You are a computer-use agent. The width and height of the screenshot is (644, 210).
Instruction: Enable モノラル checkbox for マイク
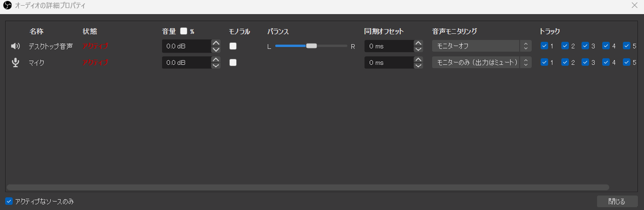pos(233,62)
